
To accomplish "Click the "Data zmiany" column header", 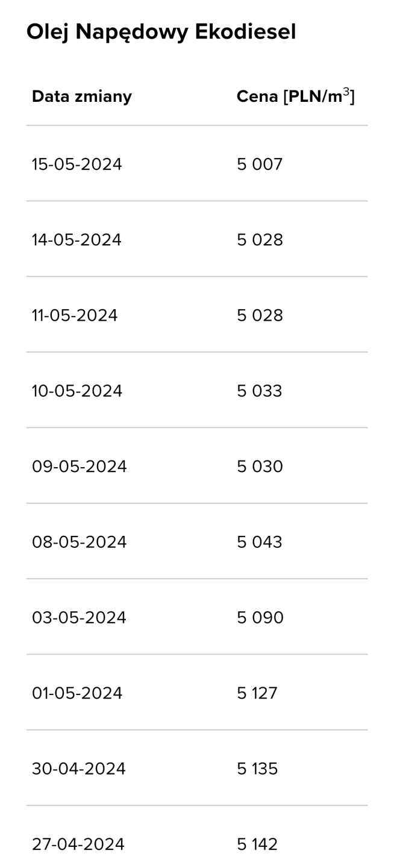I will [82, 96].
